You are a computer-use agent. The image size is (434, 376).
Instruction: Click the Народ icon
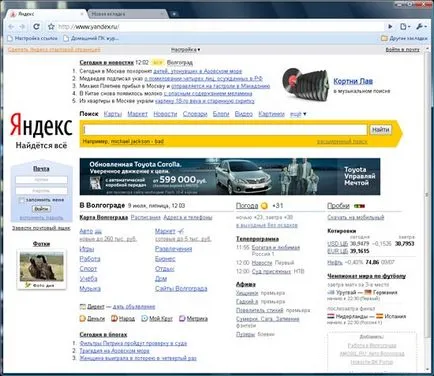114,319
